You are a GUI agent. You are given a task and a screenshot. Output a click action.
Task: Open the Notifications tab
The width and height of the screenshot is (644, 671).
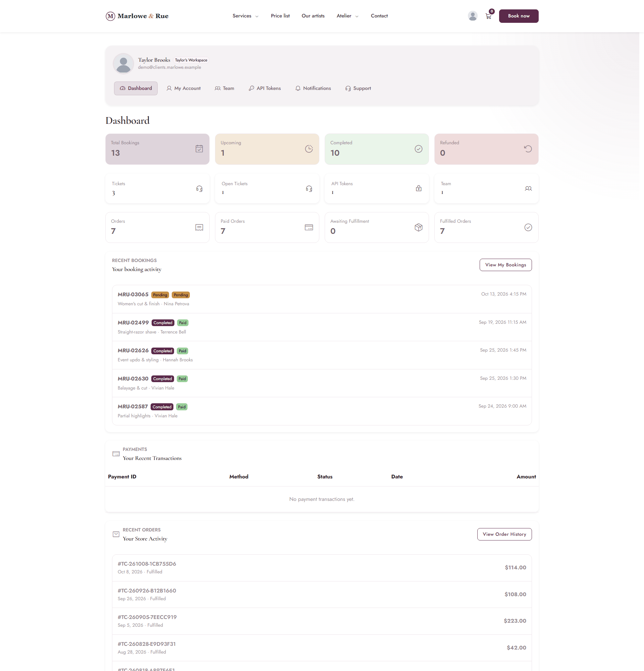[x=313, y=88]
